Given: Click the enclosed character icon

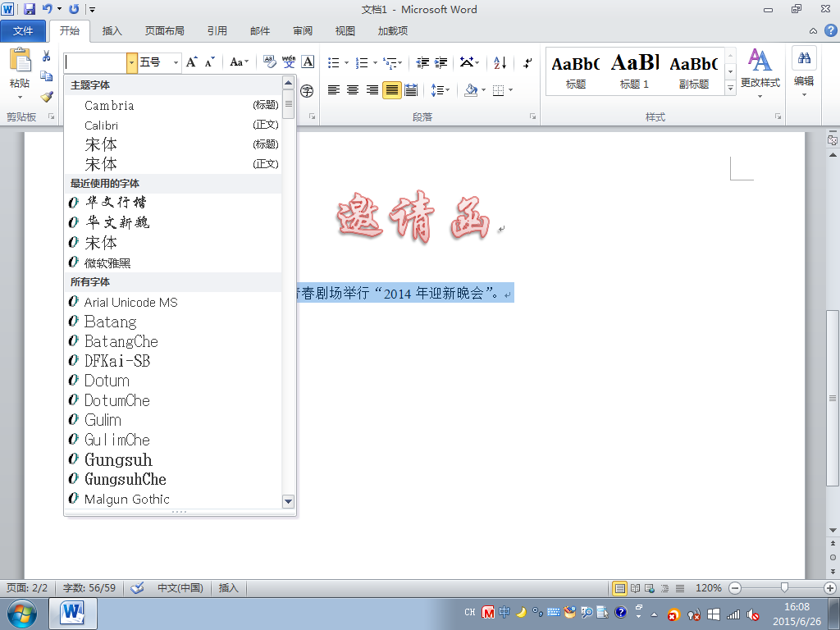Looking at the screenshot, I should point(307,90).
